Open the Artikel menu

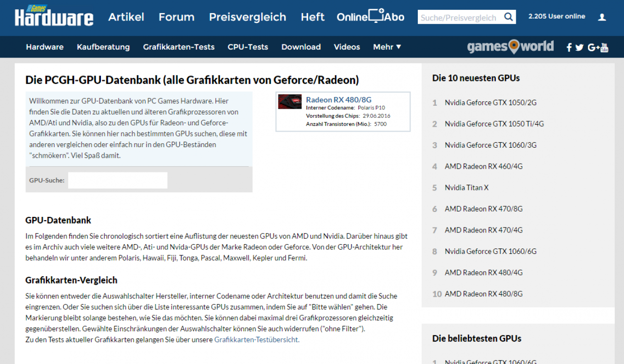(126, 17)
